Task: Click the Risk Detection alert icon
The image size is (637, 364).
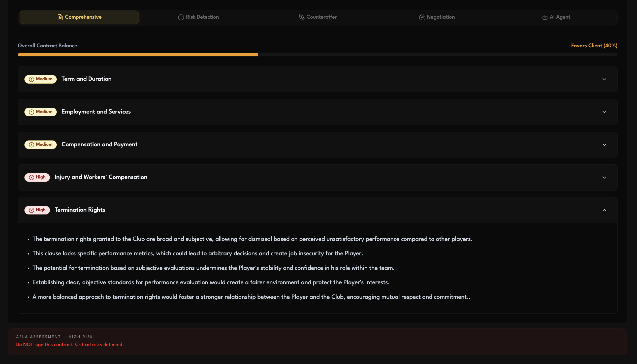Action: 181,17
